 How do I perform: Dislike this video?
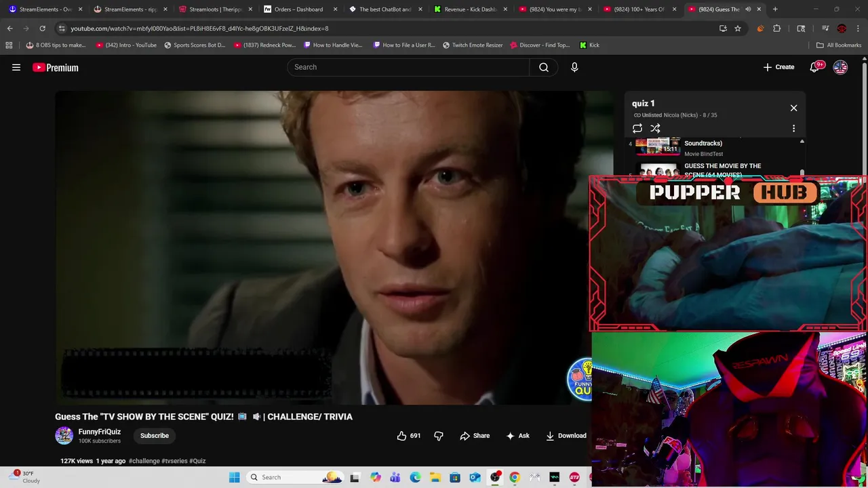click(439, 436)
